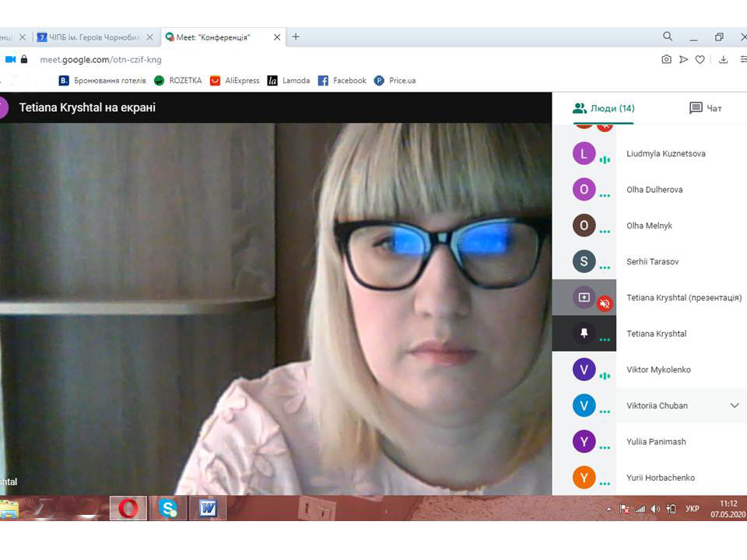Show hidden system tray icons arrow

[x=608, y=509]
